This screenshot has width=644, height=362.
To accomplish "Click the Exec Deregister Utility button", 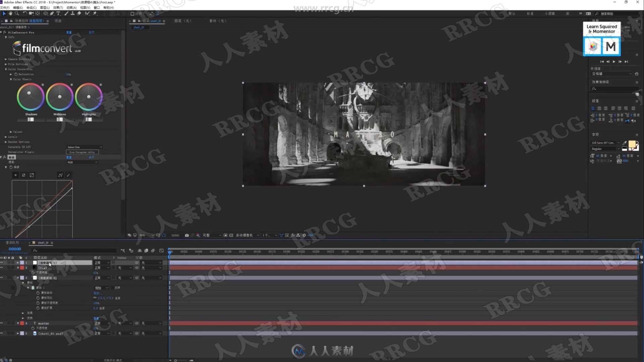I will coord(82,152).
